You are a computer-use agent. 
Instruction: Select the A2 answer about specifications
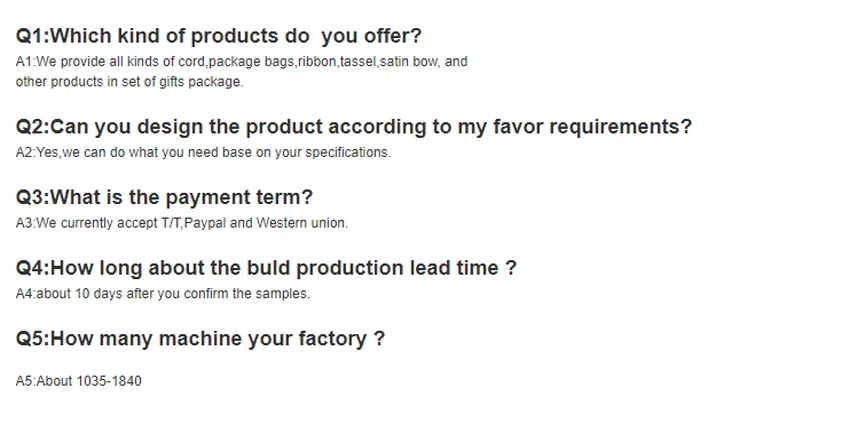point(203,153)
